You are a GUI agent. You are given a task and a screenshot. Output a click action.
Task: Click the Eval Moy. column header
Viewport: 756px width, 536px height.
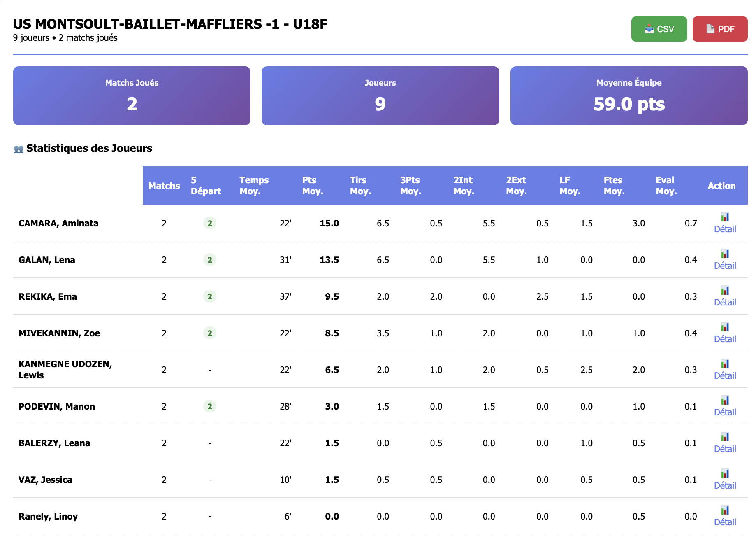coord(666,186)
